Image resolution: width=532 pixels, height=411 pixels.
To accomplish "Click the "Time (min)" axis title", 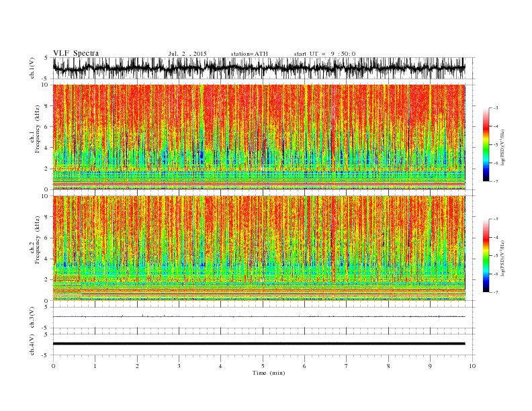I will click(x=269, y=373).
